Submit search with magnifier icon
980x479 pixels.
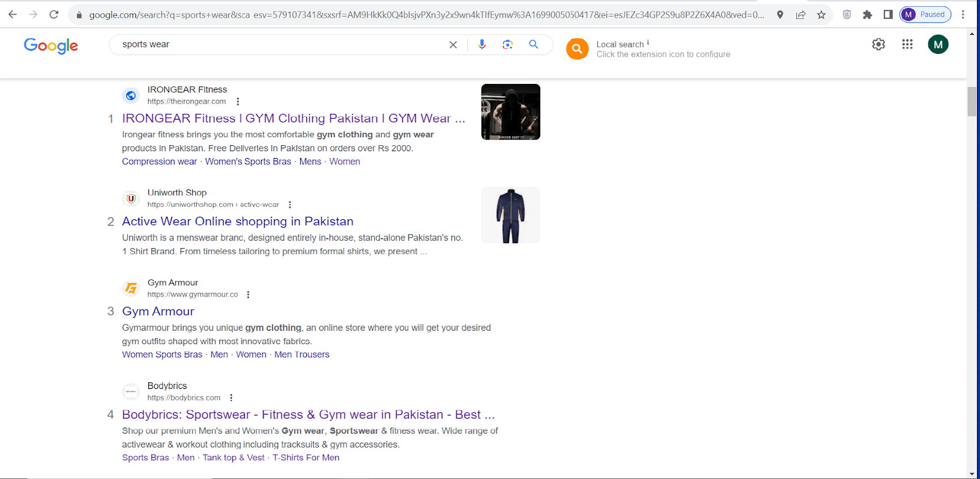(533, 45)
